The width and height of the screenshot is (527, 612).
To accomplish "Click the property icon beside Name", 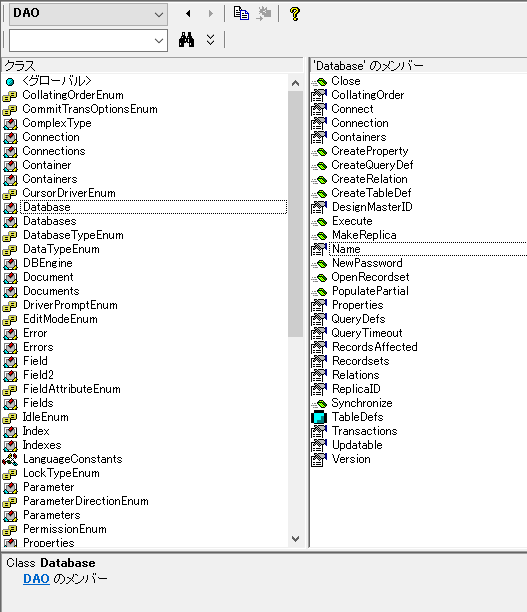I will tap(319, 249).
